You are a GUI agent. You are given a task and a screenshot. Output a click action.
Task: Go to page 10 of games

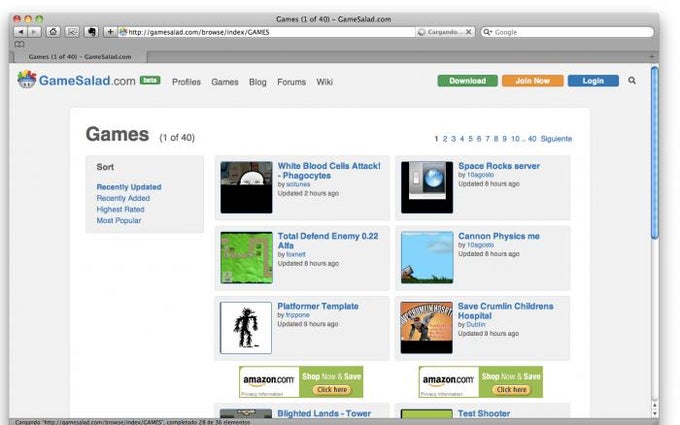pyautogui.click(x=515, y=139)
